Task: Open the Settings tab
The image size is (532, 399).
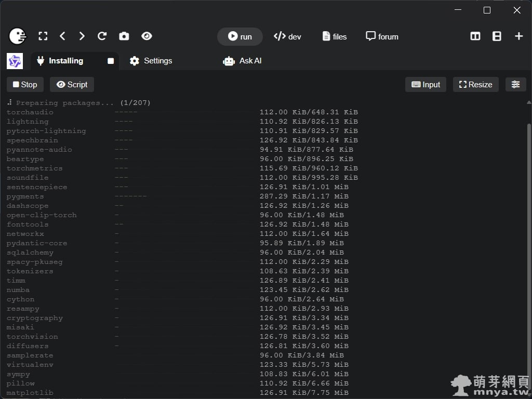Action: [x=151, y=61]
